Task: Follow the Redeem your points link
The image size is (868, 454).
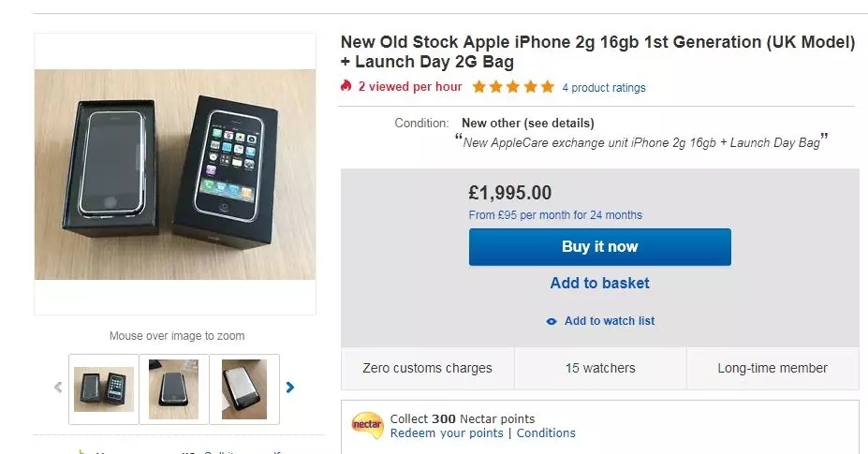Action: coord(447,433)
